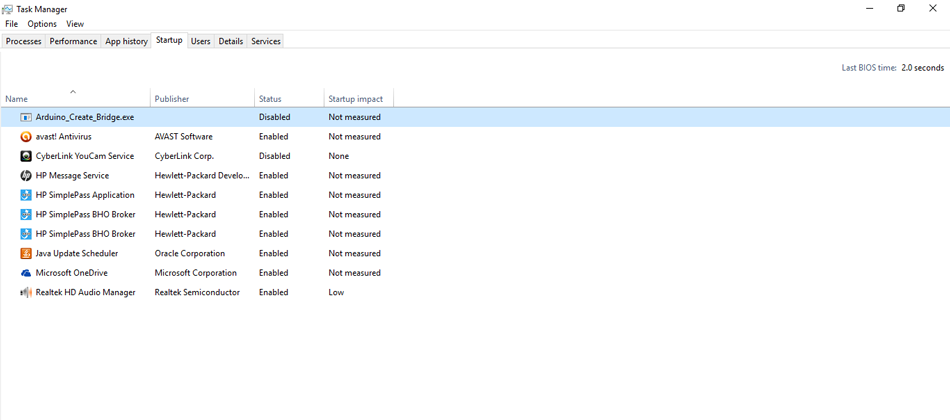Click the None startup impact value

[x=339, y=156]
